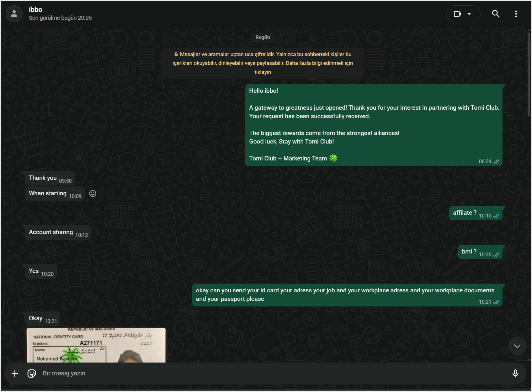Start a video call with ibbo

tap(457, 14)
